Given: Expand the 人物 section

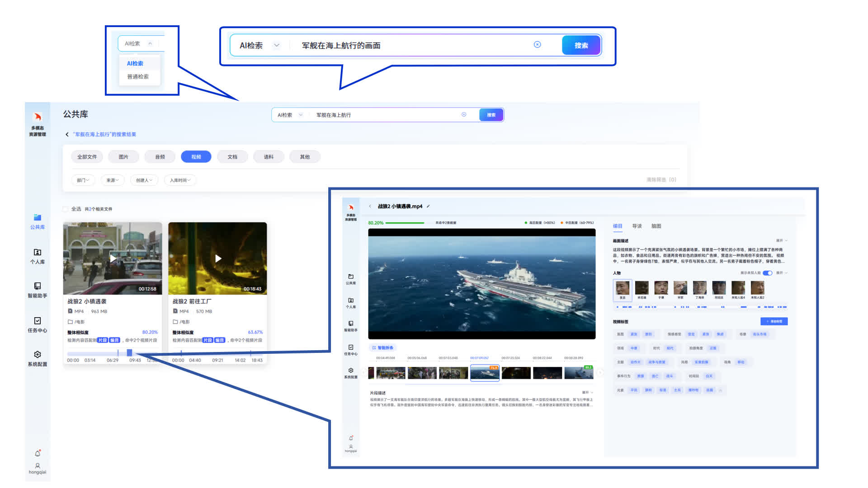Looking at the screenshot, I should click(782, 273).
